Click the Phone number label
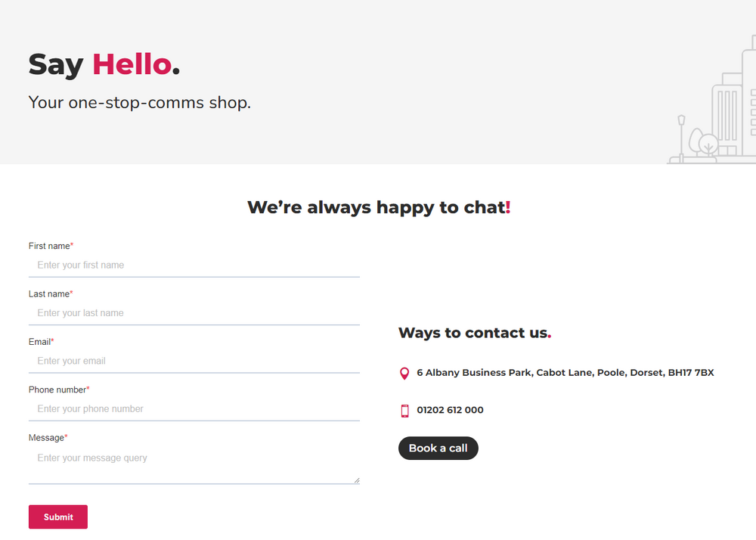Viewport: 756px width, 540px height. tap(59, 389)
